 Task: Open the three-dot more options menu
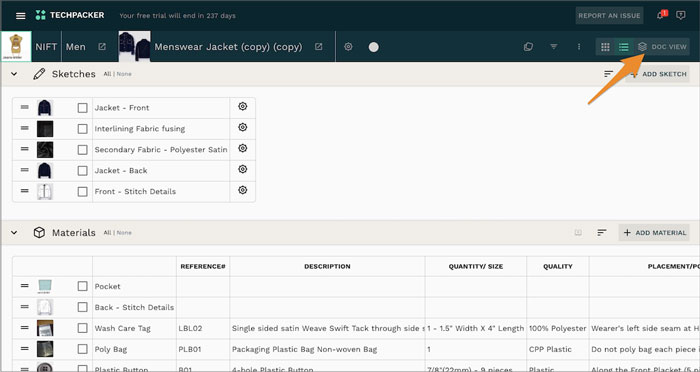tap(579, 47)
